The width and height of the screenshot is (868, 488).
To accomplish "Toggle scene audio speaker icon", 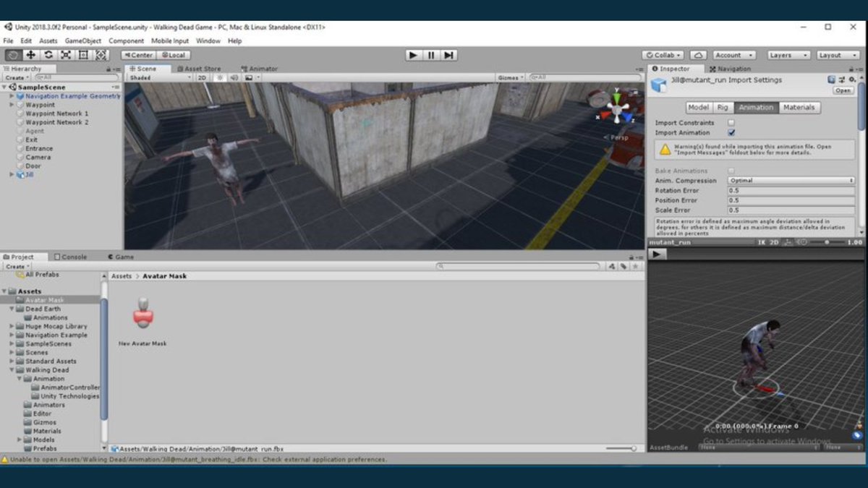I will (x=234, y=77).
